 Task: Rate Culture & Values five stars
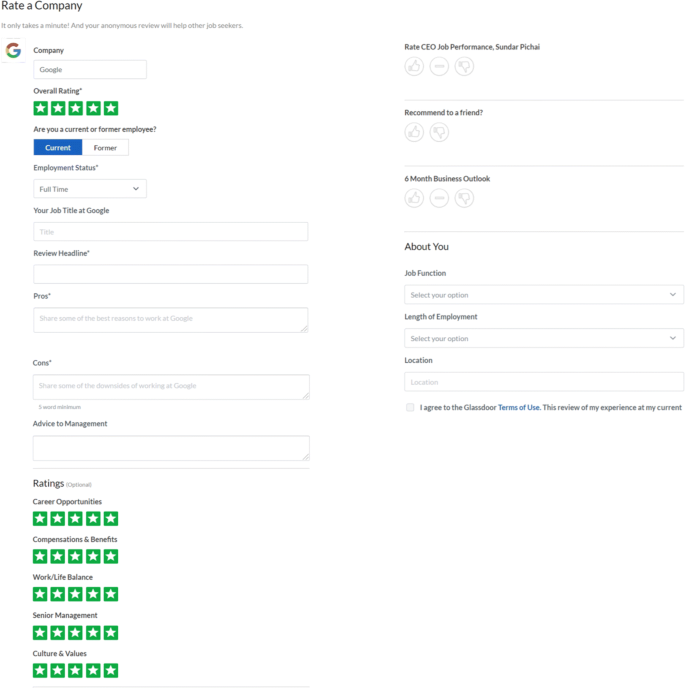pos(111,670)
